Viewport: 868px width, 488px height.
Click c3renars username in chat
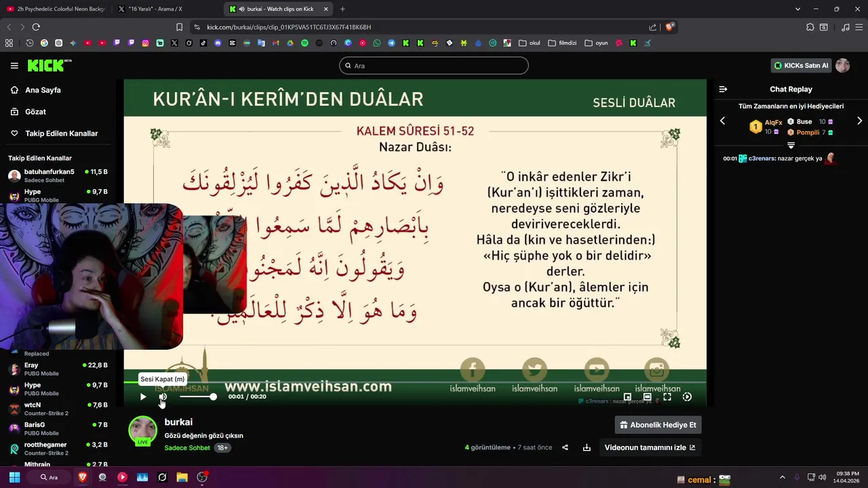[x=761, y=159]
